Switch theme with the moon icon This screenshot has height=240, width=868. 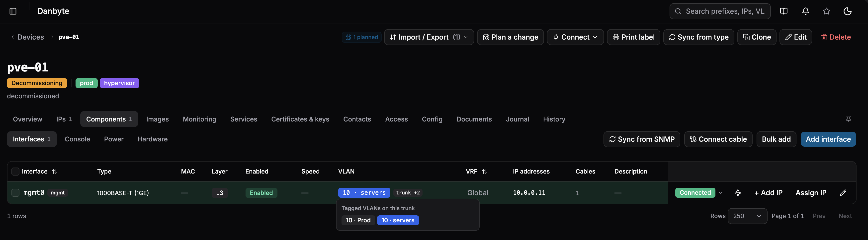(x=848, y=11)
